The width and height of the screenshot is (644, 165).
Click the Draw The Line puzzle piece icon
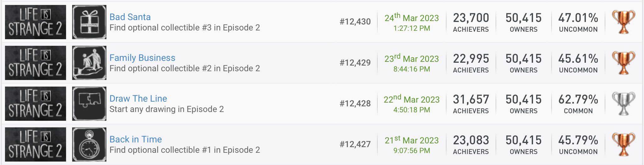coord(89,104)
